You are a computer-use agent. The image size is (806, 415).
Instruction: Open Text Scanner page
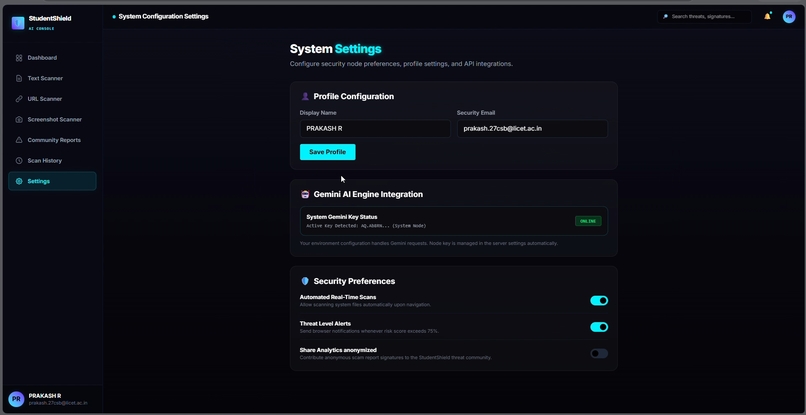52,79
